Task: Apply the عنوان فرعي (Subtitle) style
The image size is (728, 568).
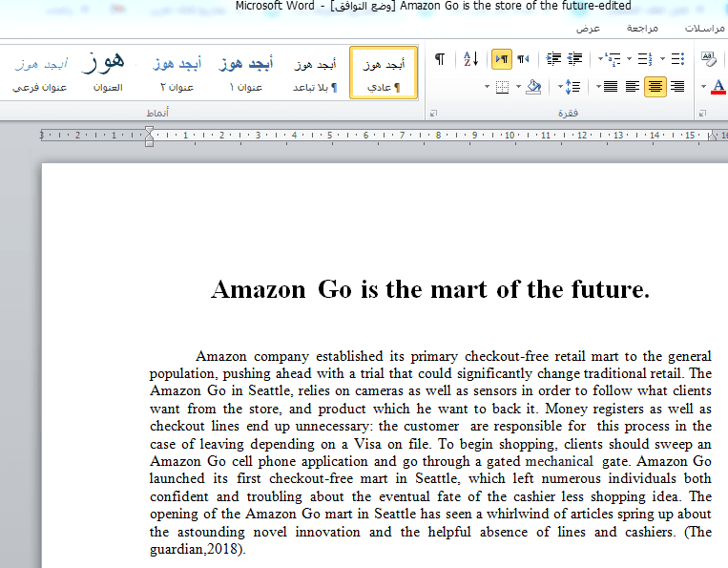Action: point(39,73)
